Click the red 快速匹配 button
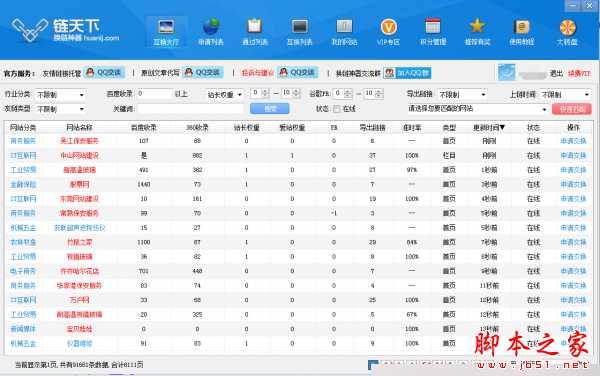The height and width of the screenshot is (376, 600). [x=572, y=109]
